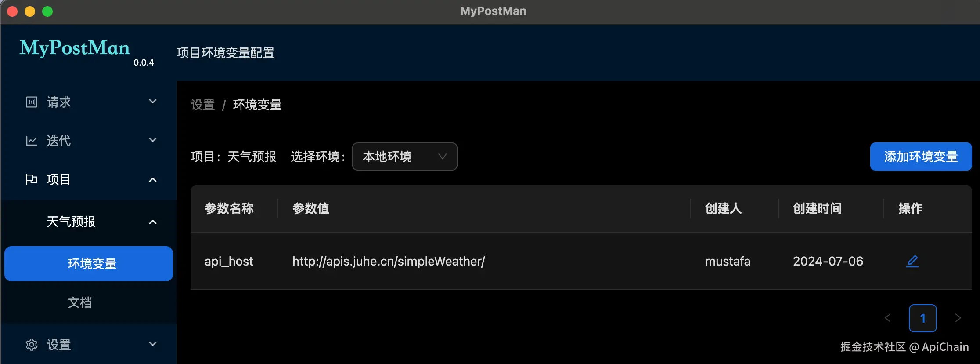Viewport: 980px width, 364px height.
Task: Go to the next page arrow
Action: pos(958,318)
